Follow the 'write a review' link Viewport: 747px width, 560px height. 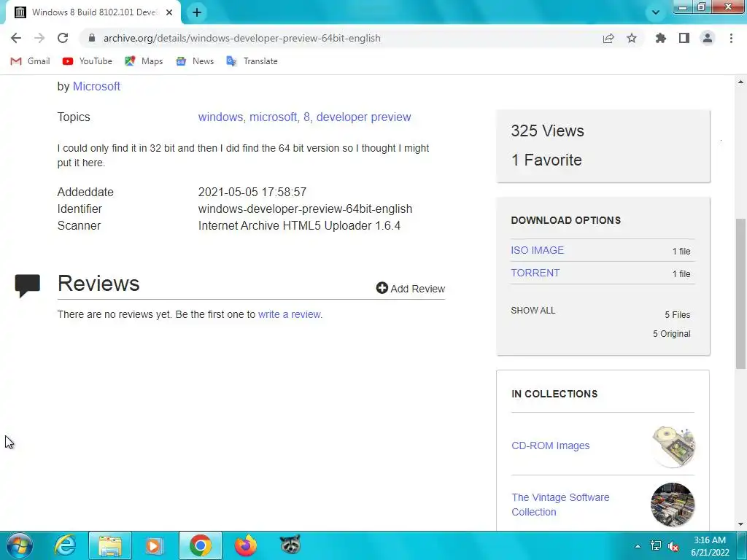pyautogui.click(x=289, y=314)
